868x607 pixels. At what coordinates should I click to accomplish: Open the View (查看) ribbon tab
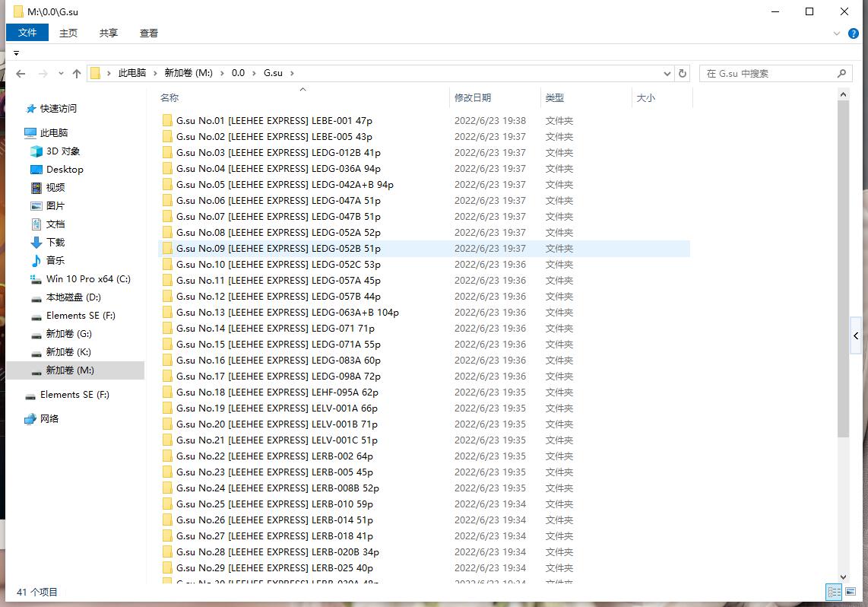pos(149,33)
